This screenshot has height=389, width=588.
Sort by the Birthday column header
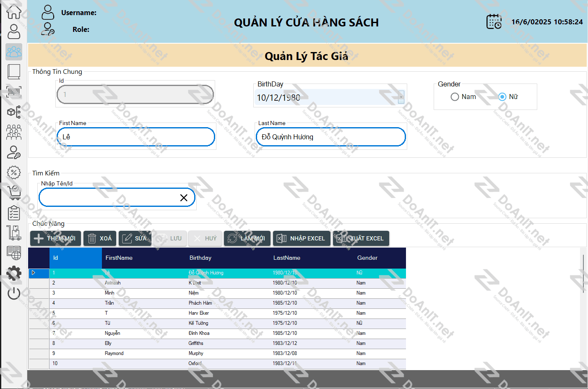(x=228, y=258)
